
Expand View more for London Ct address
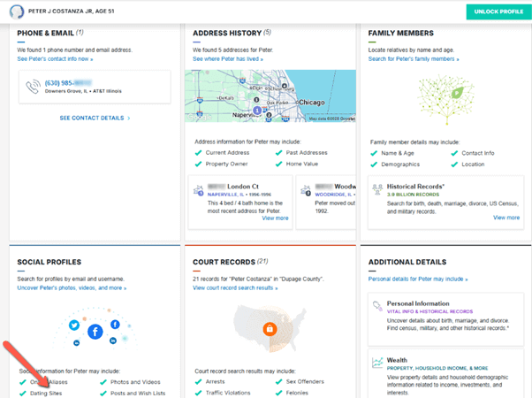point(275,218)
